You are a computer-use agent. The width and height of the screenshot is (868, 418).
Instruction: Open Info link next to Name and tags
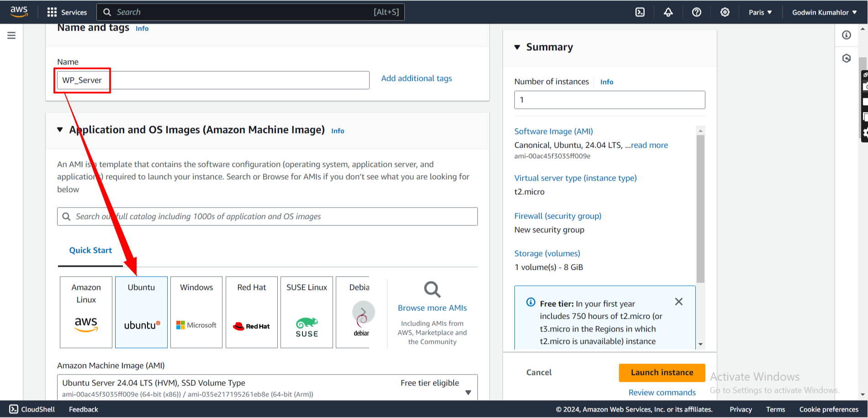pos(142,28)
